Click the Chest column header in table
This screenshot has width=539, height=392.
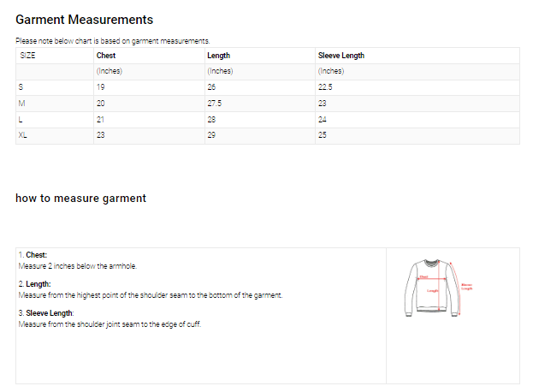(x=106, y=56)
